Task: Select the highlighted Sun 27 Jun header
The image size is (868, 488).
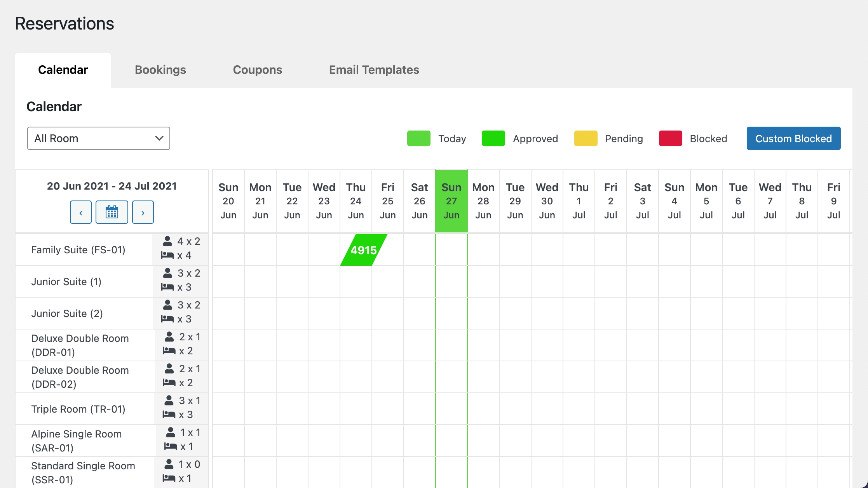Action: pyautogui.click(x=451, y=201)
